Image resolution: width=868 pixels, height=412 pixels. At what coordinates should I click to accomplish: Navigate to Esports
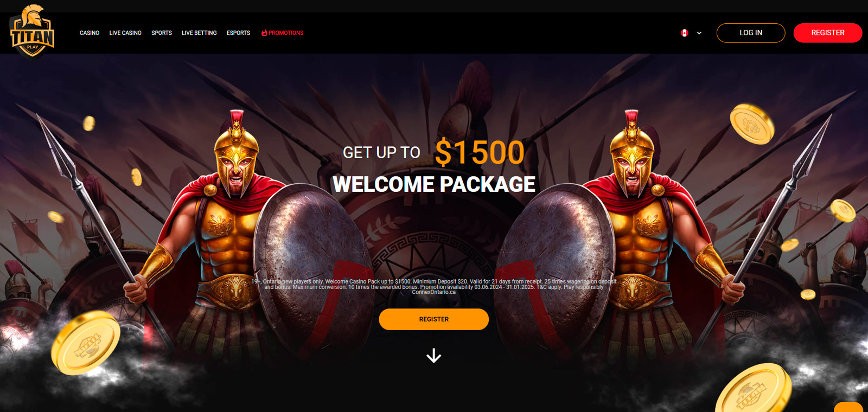point(238,33)
